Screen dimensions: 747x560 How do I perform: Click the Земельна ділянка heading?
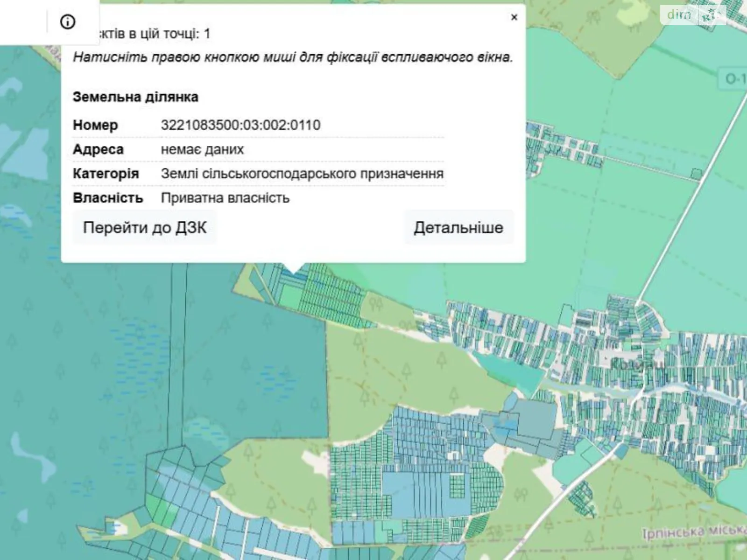[135, 97]
